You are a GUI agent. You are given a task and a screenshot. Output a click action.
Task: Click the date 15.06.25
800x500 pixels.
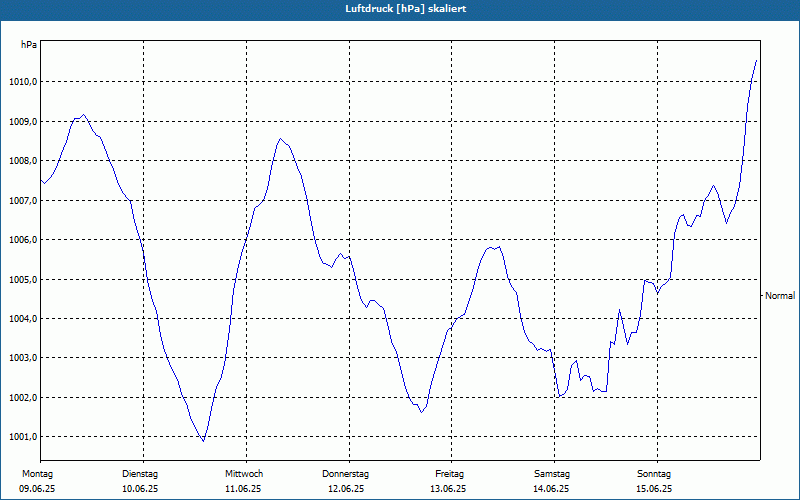(x=654, y=489)
